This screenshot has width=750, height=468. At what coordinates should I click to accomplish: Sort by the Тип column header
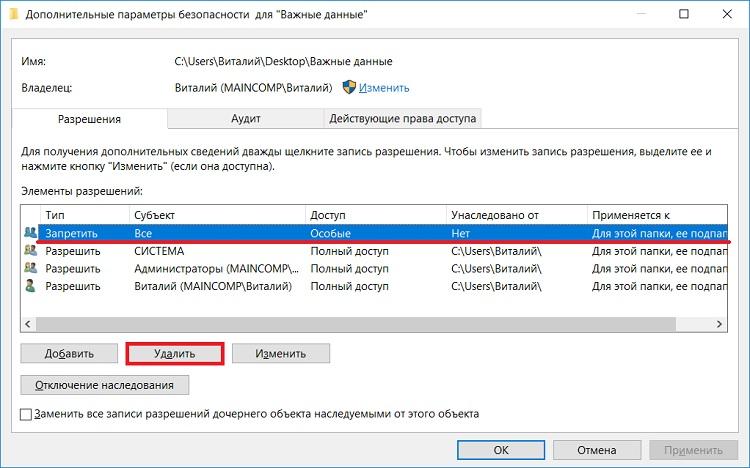pos(84,215)
